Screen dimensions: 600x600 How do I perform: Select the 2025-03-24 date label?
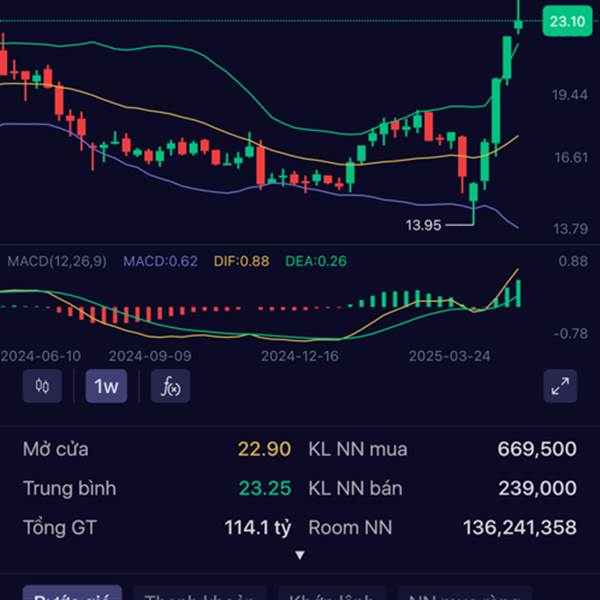click(449, 356)
